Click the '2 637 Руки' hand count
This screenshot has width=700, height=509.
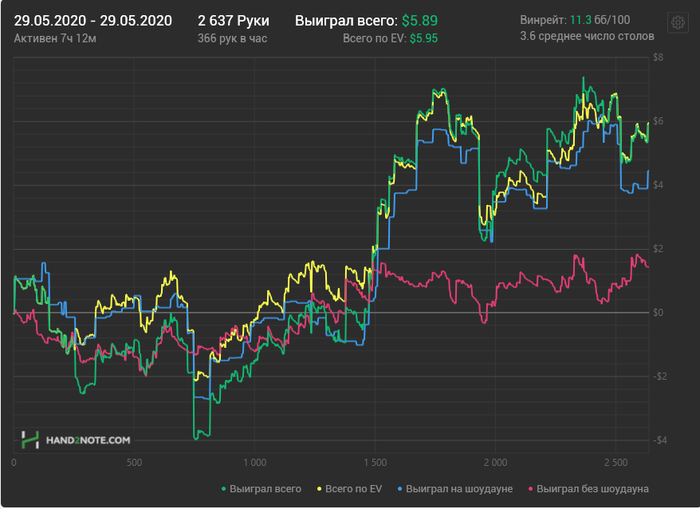233,21
